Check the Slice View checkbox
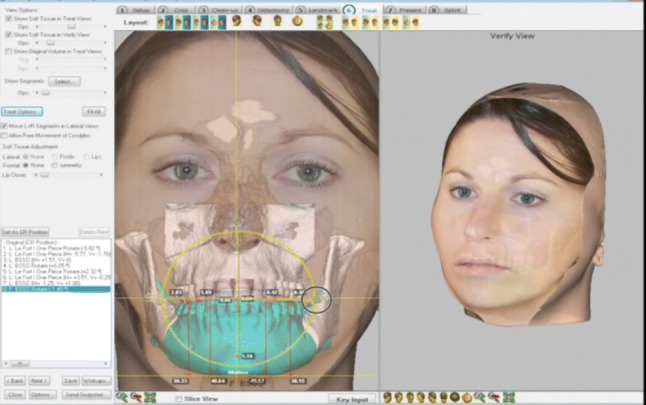This screenshot has height=405, width=646. tap(177, 398)
